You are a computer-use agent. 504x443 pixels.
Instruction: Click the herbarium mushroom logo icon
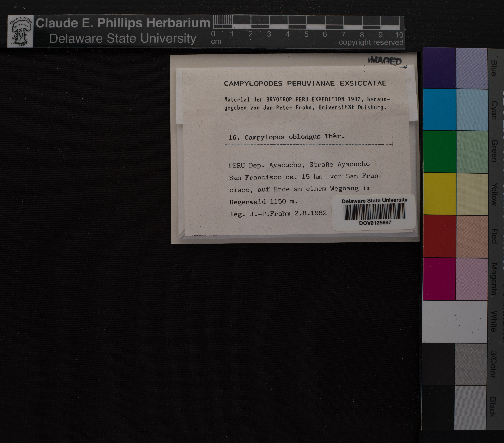tap(20, 31)
